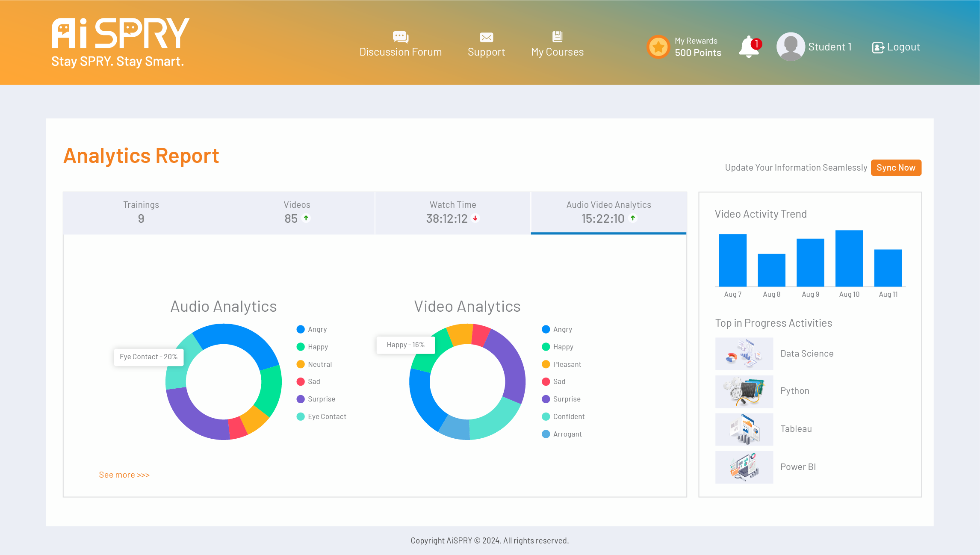Image resolution: width=980 pixels, height=555 pixels.
Task: Click the My Rewards star badge
Action: (658, 47)
